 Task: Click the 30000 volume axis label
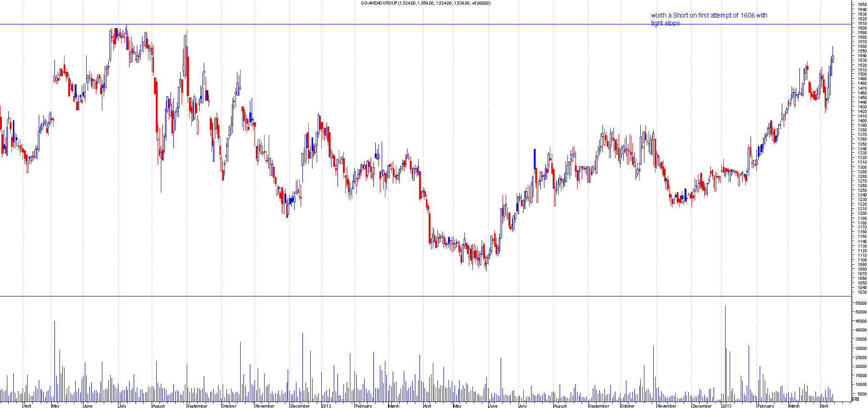tap(861, 349)
